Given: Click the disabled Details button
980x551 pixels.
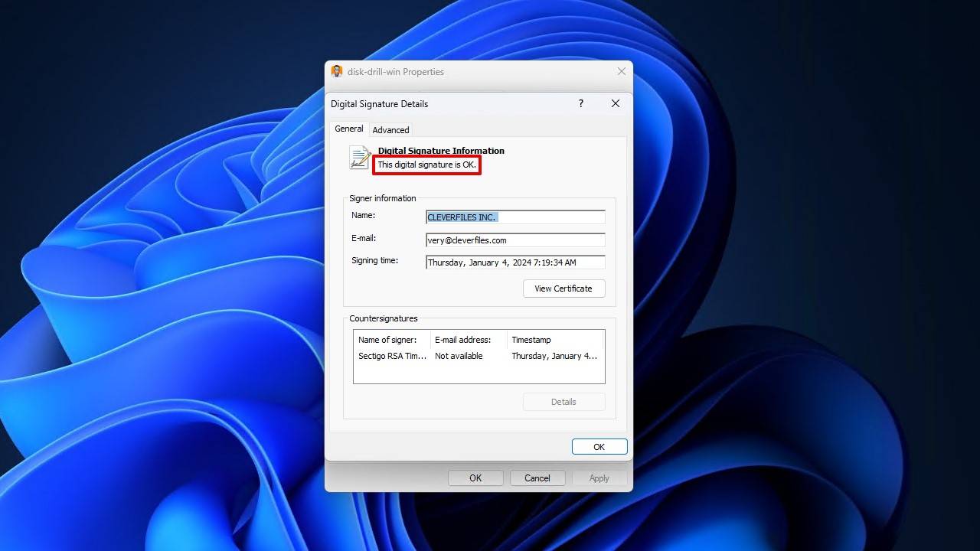Looking at the screenshot, I should (x=563, y=402).
